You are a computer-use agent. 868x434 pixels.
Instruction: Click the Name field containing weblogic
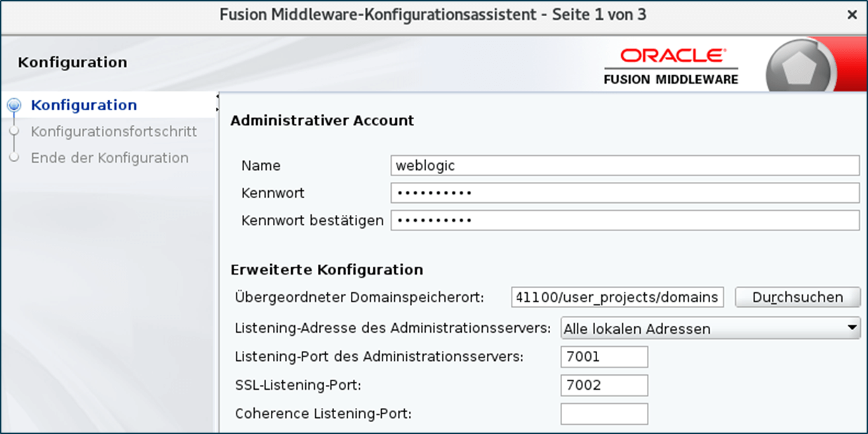tap(625, 166)
